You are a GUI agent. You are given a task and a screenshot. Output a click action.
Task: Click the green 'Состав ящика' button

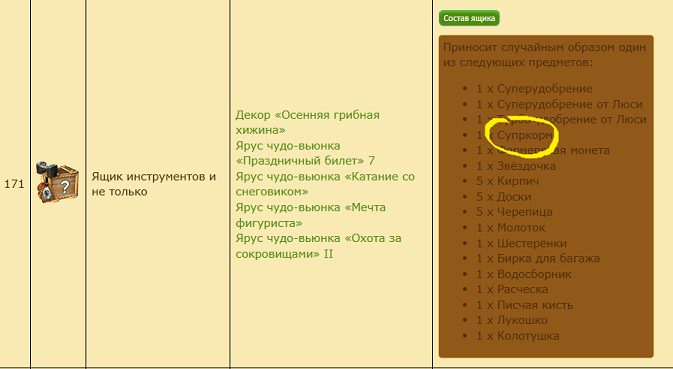click(x=469, y=18)
